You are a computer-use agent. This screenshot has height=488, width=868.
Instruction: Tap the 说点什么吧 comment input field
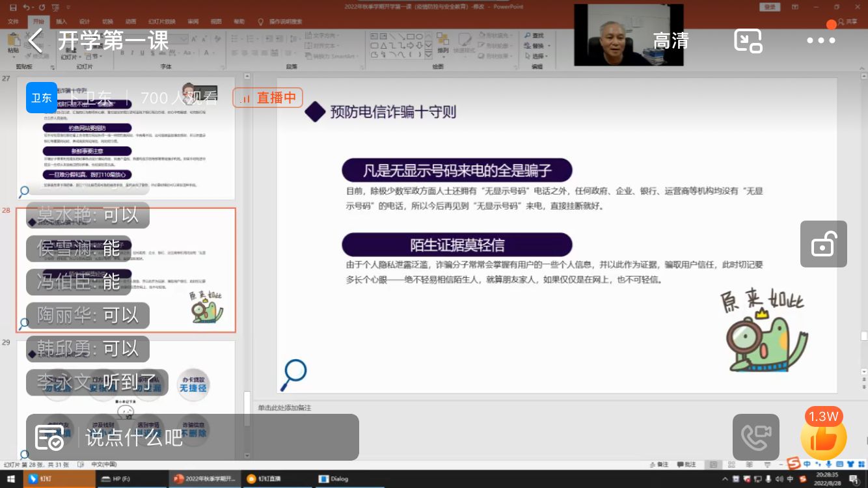[x=193, y=437]
